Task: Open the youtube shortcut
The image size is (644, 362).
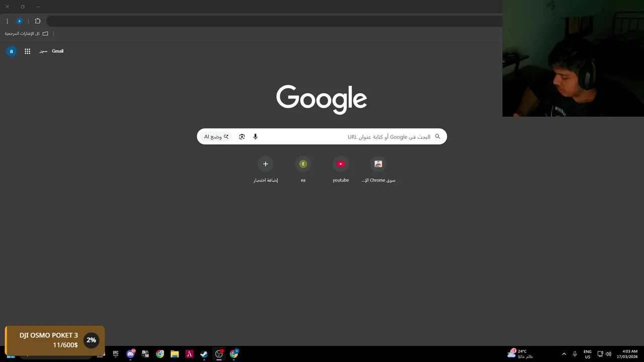Action: (341, 170)
